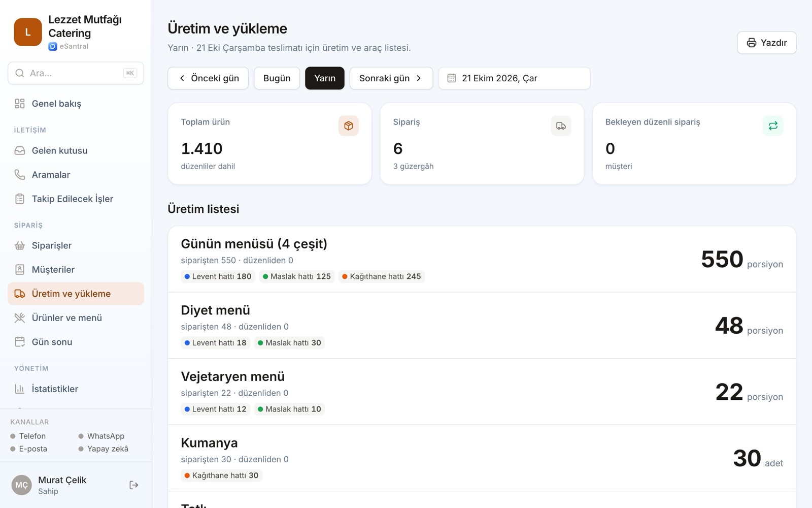The image size is (812, 508).
Task: Click the Gün sonu calendar icon
Action: click(20, 342)
